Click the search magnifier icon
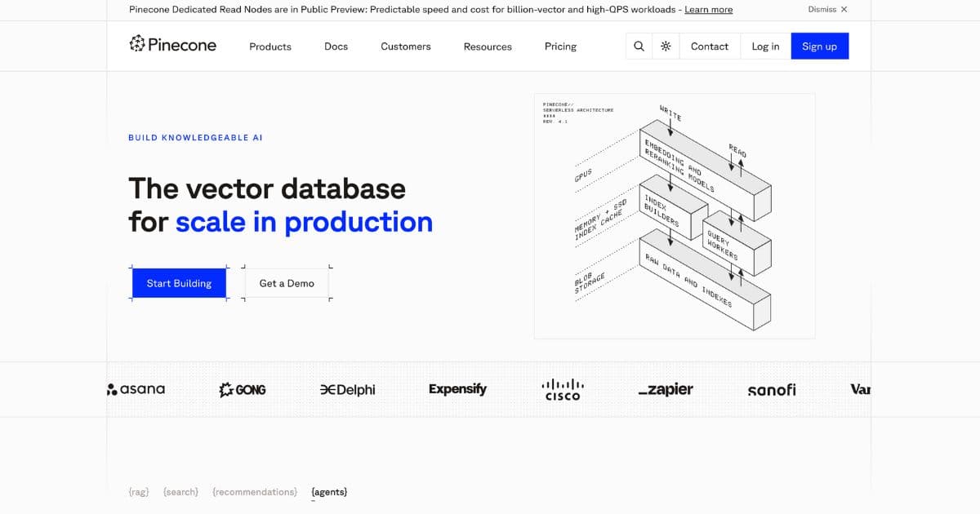980x514 pixels. [x=639, y=47]
